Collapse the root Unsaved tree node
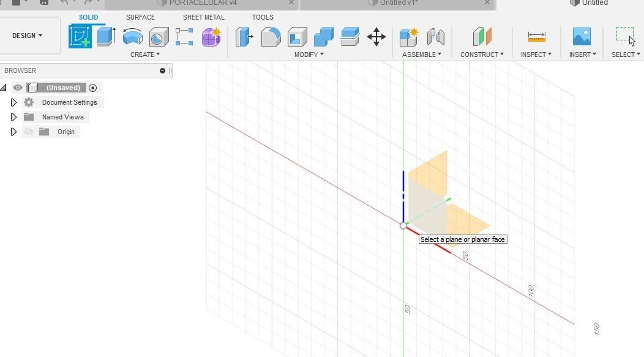Screen dimensions: 644x357 [3, 88]
